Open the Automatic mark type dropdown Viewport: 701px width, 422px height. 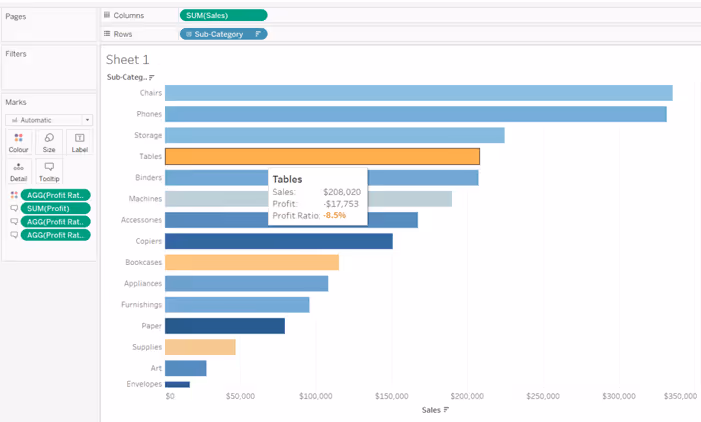(x=49, y=120)
